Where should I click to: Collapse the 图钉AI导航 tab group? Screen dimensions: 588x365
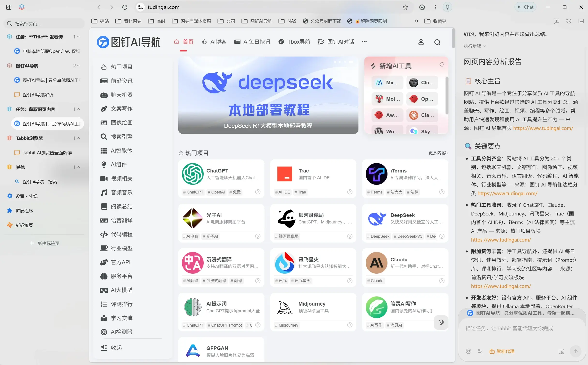click(x=78, y=66)
